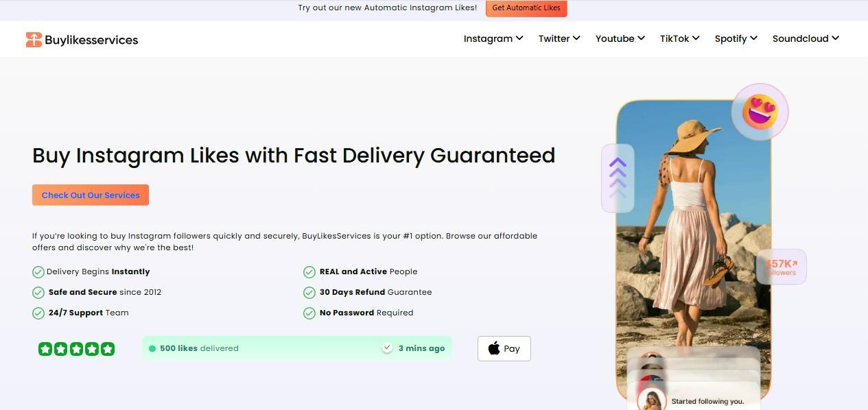The image size is (868, 410).
Task: Select the Spotify menu item
Action: (x=736, y=38)
